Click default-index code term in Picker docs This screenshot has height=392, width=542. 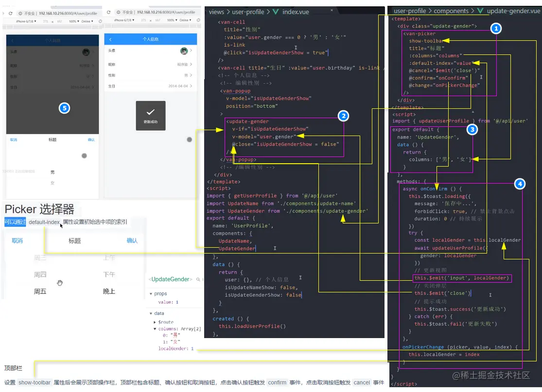(x=44, y=222)
